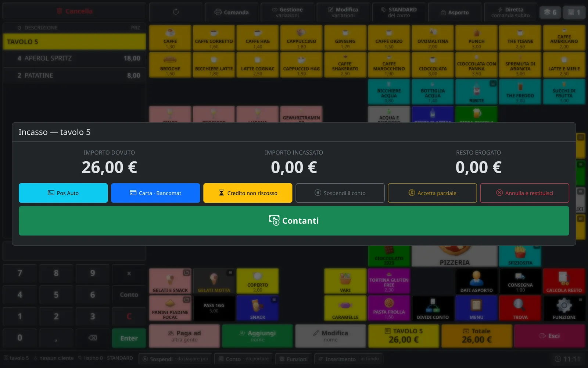Click the Esci button

click(x=550, y=336)
